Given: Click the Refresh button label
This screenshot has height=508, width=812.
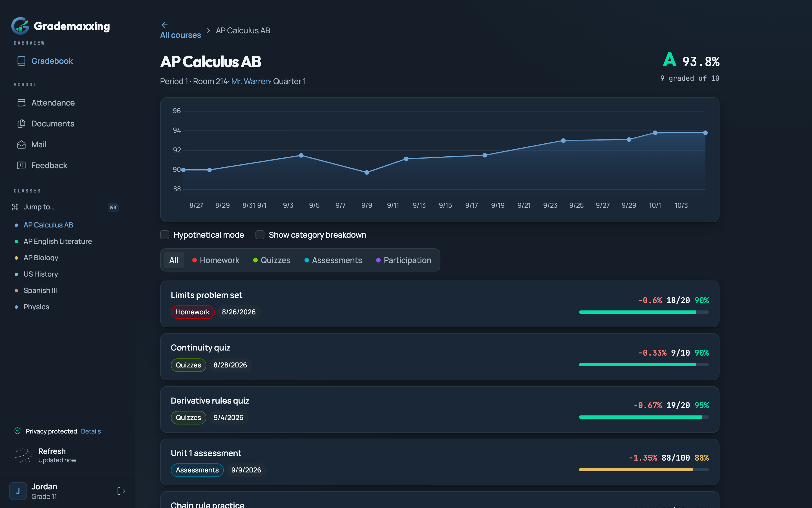Looking at the screenshot, I should click(52, 451).
